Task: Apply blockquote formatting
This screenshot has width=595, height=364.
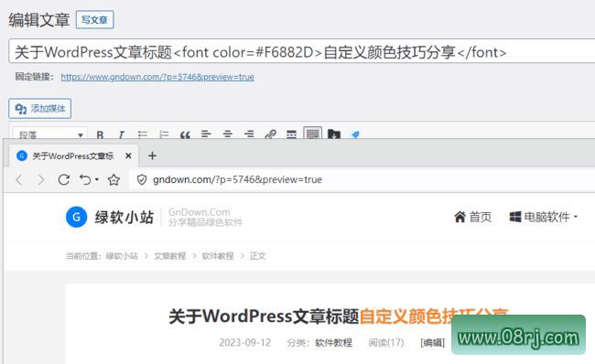Action: [x=185, y=134]
